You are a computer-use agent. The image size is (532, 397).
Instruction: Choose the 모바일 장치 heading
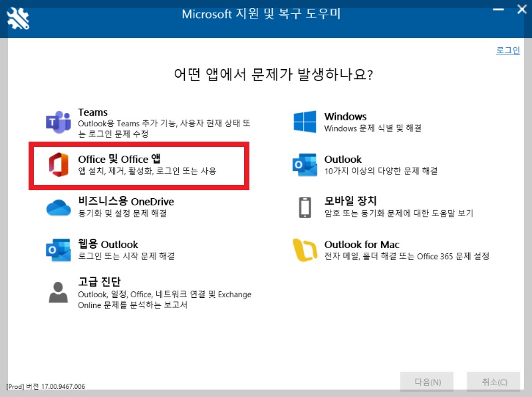pyautogui.click(x=350, y=201)
